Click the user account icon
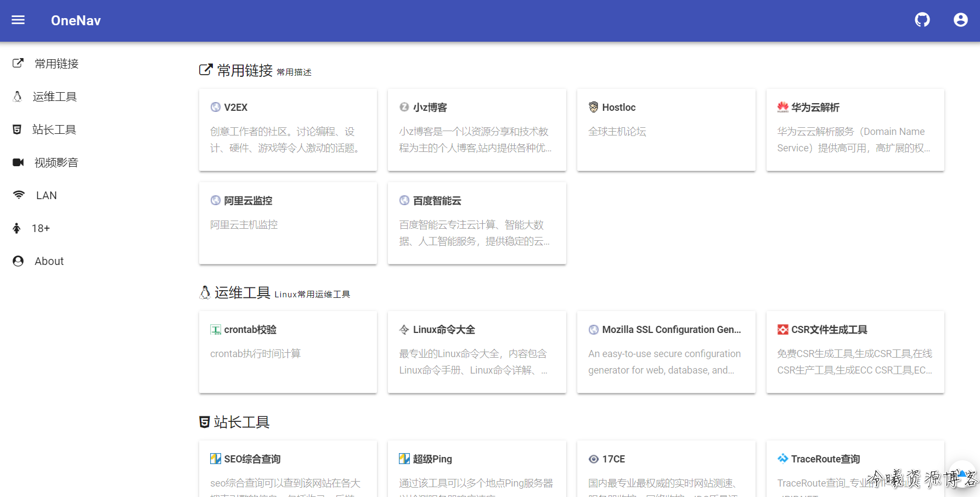This screenshot has width=980, height=497. point(961,20)
